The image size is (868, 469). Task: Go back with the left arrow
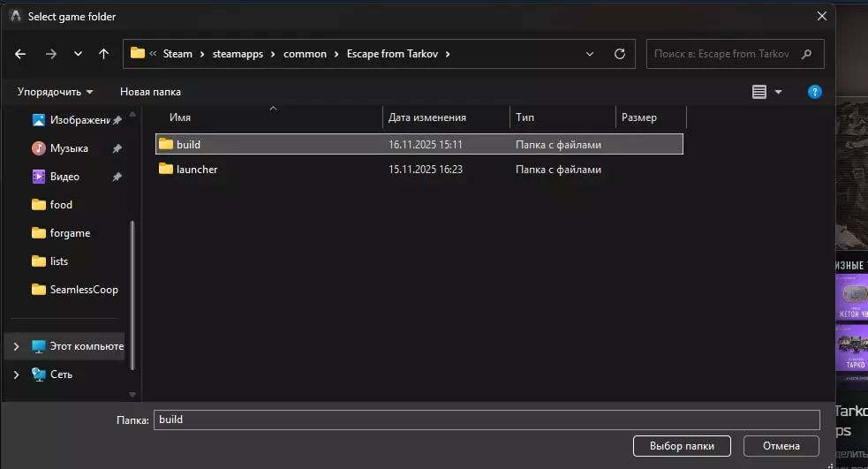point(20,54)
